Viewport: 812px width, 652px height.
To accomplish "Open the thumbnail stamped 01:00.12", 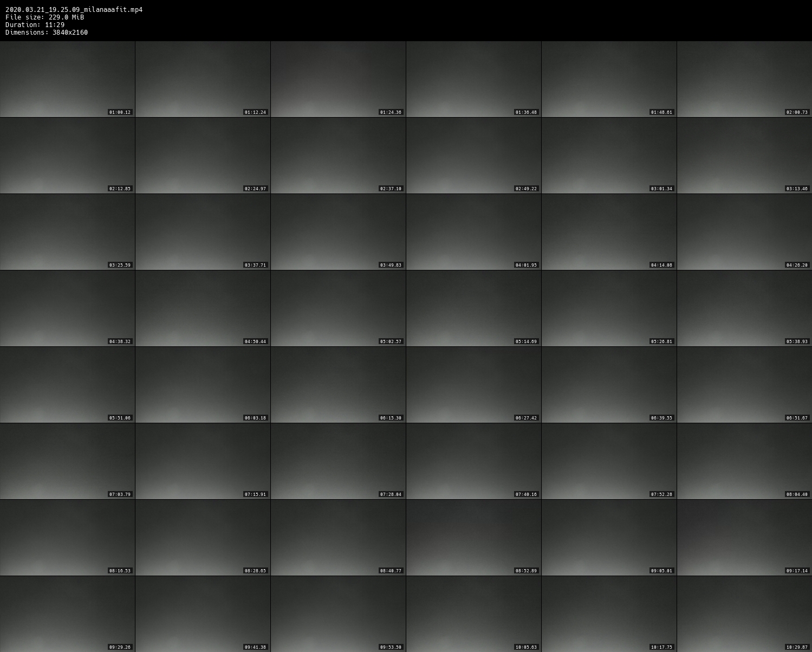I will coord(67,79).
